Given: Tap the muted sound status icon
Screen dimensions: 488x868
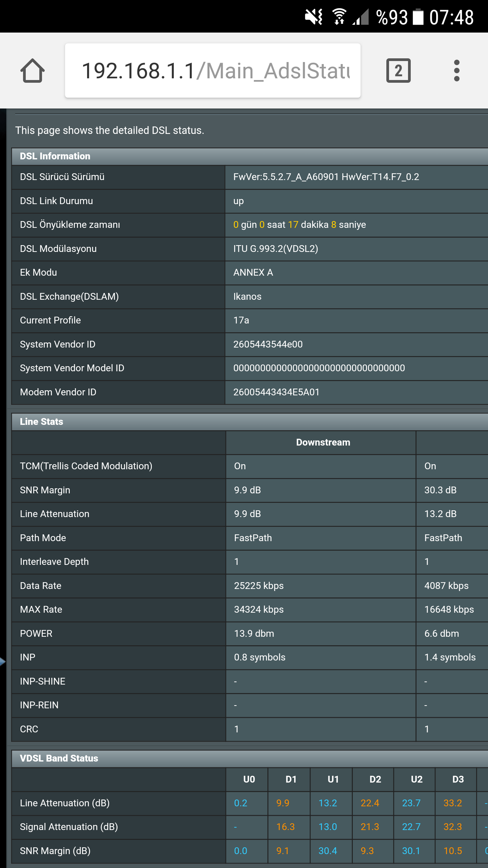Looking at the screenshot, I should coord(313,17).
